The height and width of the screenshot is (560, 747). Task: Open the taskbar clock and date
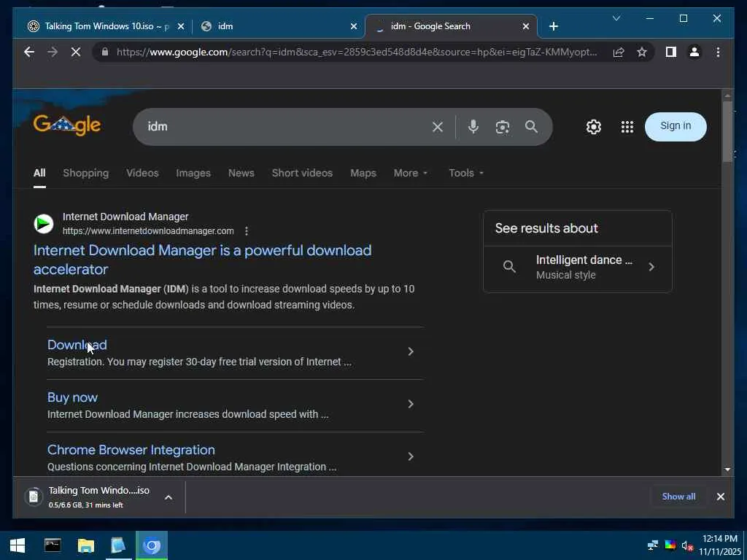point(720,545)
